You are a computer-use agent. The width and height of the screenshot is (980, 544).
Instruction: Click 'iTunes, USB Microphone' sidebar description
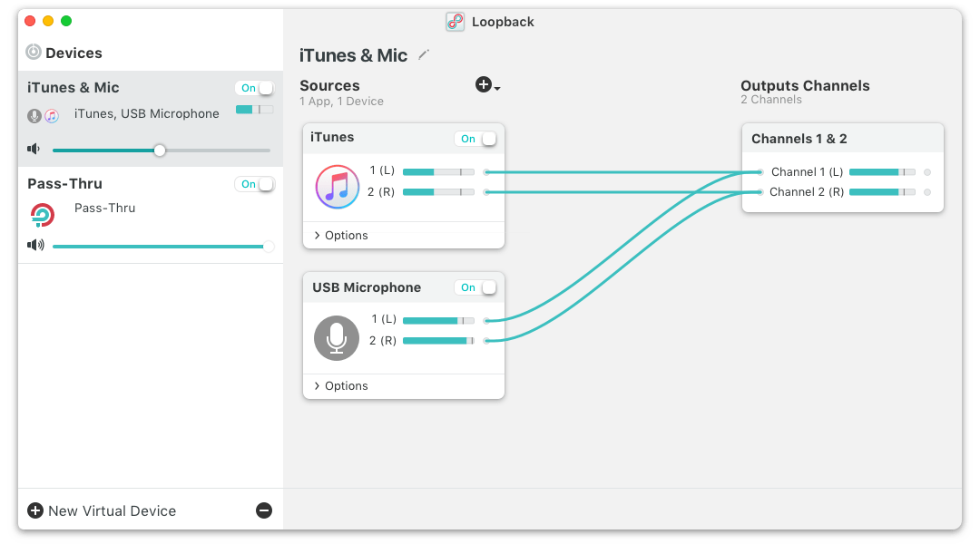147,113
